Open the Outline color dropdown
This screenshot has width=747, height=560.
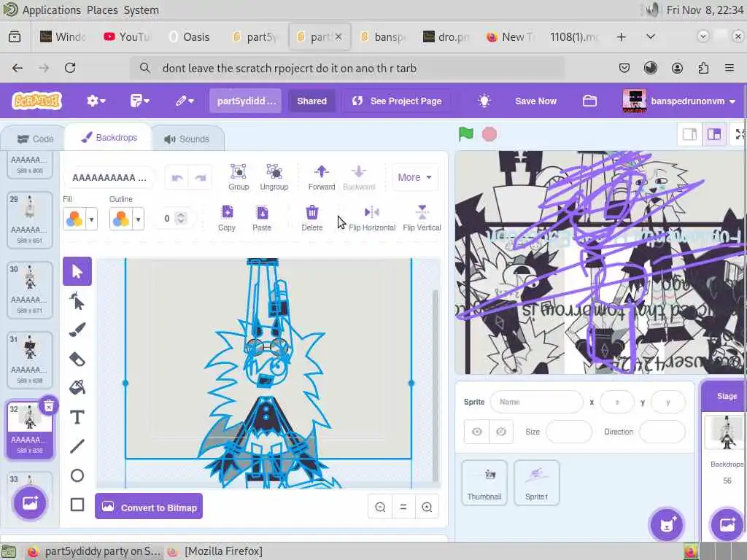(138, 219)
